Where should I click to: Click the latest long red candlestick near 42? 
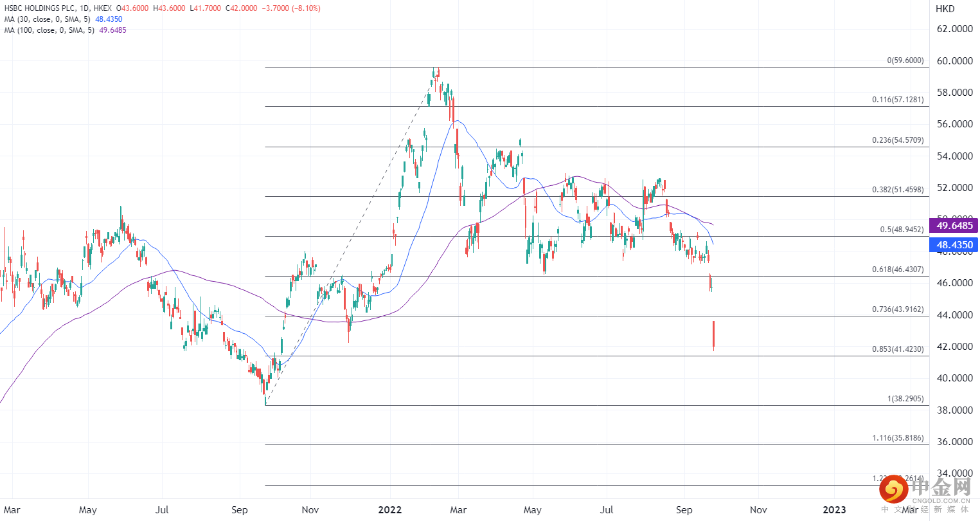click(714, 335)
